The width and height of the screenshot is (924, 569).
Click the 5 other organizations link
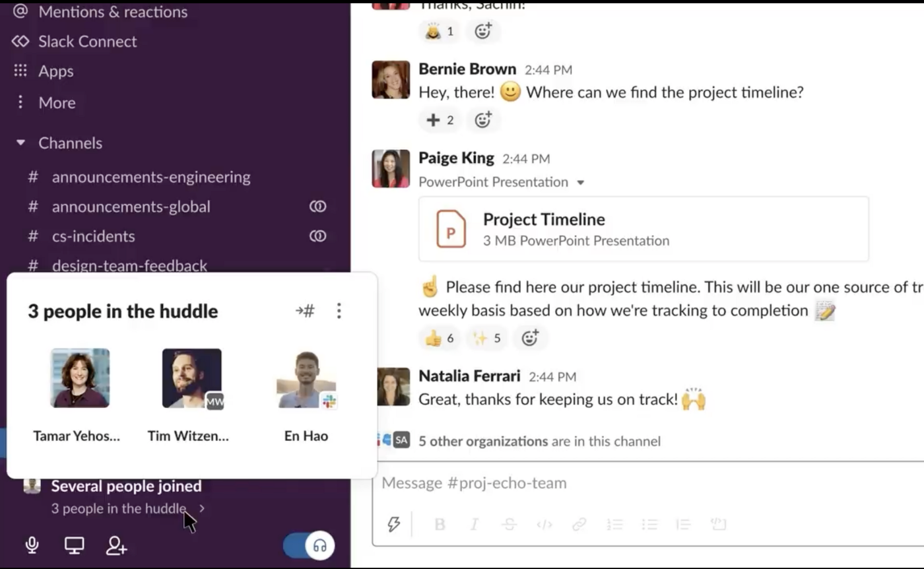pos(483,441)
